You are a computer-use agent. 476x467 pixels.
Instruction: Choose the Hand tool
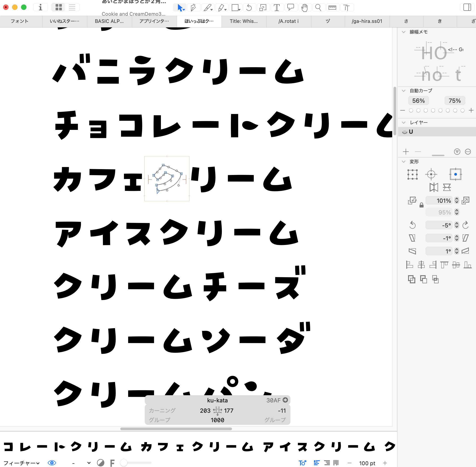pyautogui.click(x=304, y=8)
